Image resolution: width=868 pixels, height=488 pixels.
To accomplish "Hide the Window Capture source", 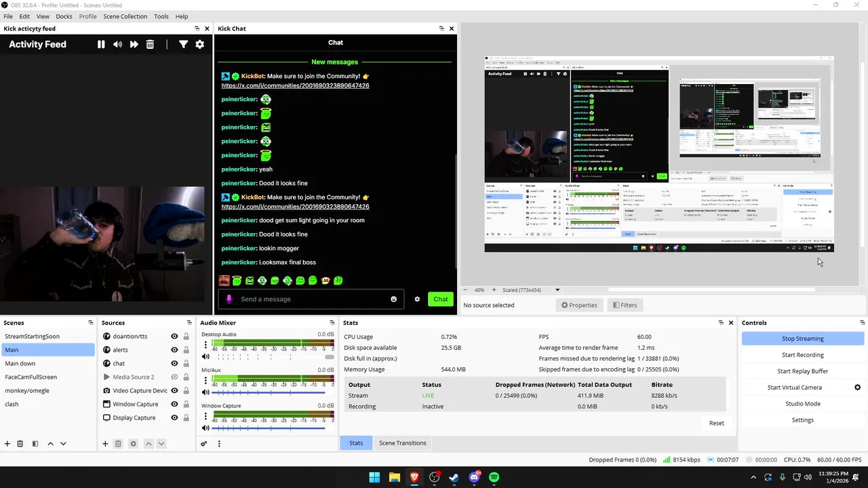I will tap(174, 404).
